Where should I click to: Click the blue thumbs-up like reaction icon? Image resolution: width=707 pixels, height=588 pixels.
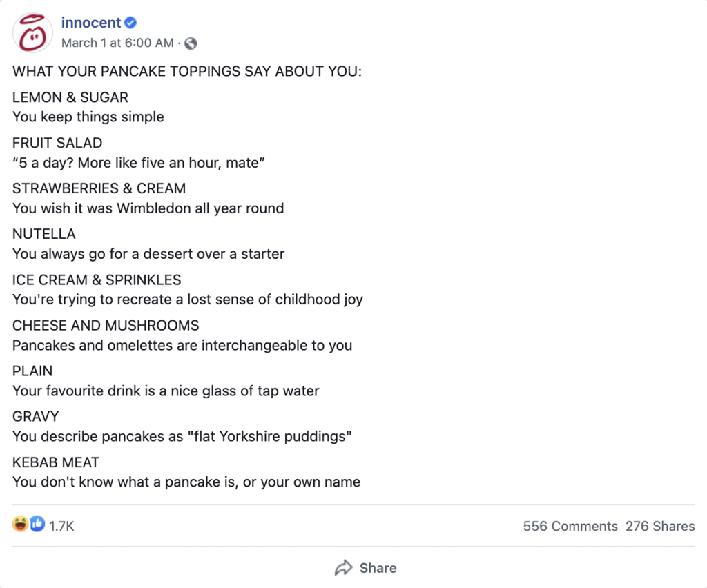37,525
